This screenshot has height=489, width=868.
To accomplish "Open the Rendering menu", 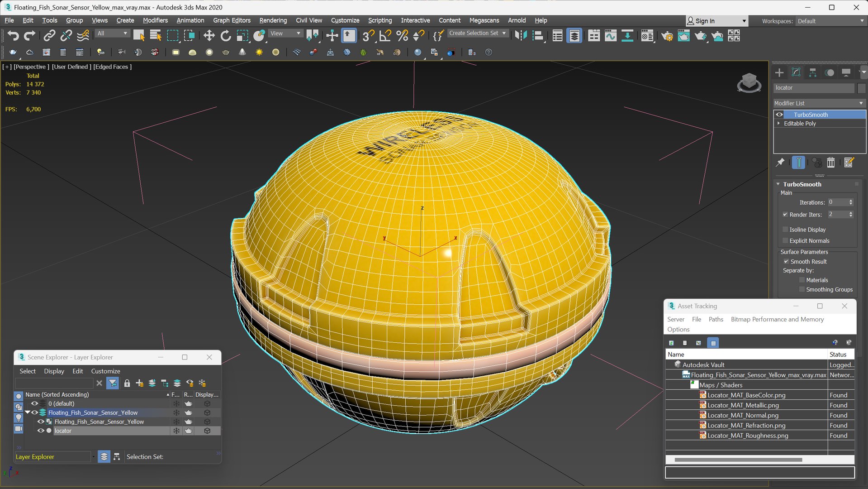I will click(x=273, y=20).
